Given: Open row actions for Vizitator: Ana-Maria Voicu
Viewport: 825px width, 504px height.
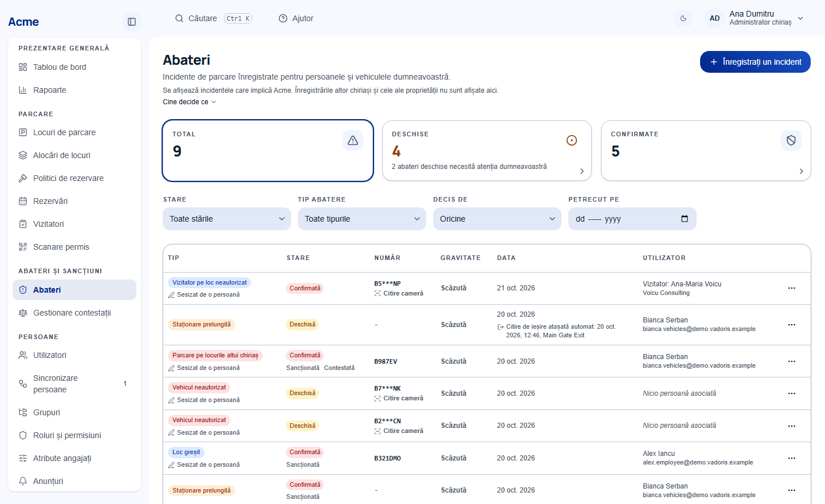Looking at the screenshot, I should pyautogui.click(x=792, y=288).
